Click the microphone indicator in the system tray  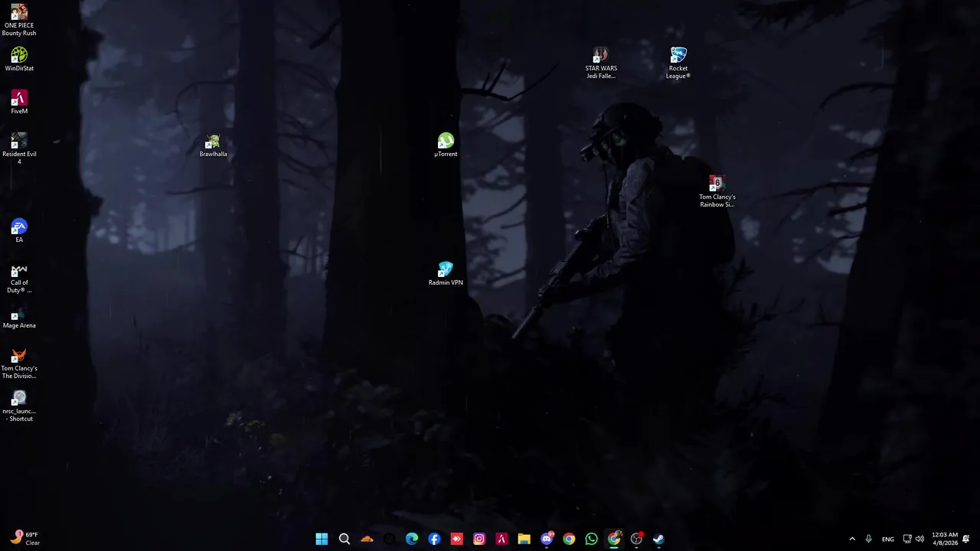click(x=868, y=539)
